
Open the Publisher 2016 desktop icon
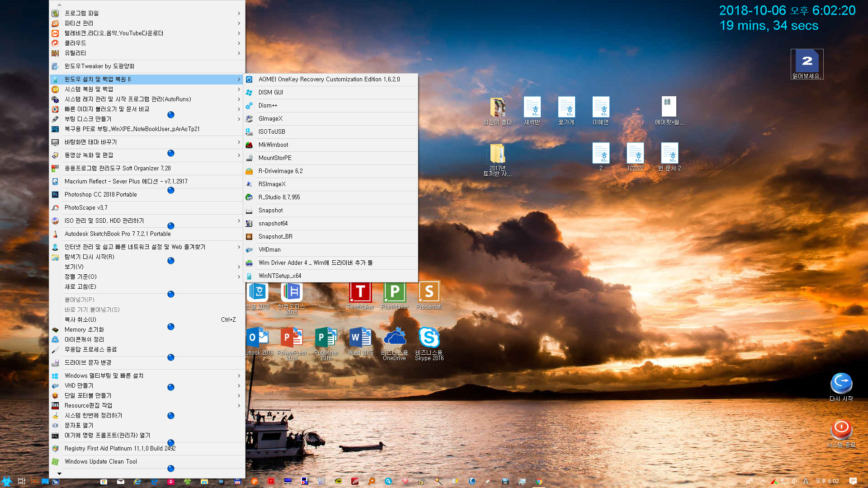(x=326, y=343)
